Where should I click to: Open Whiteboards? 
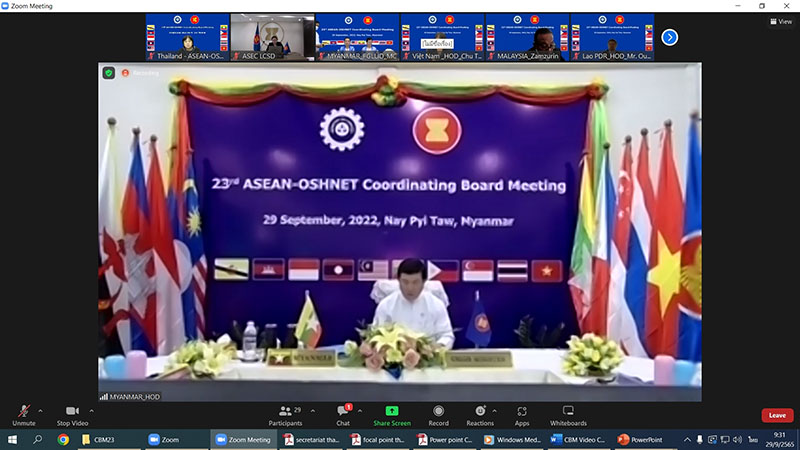tap(568, 415)
